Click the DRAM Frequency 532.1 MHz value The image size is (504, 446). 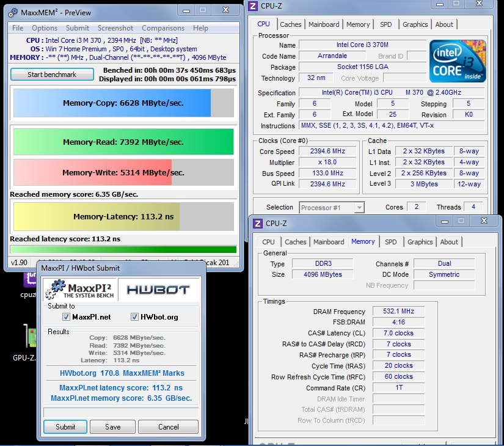[398, 311]
